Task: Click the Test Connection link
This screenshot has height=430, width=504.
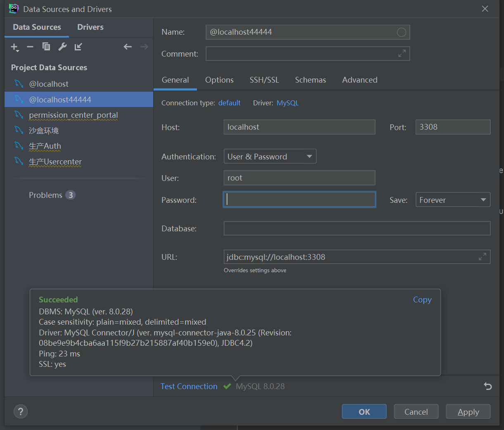Action: pyautogui.click(x=189, y=387)
